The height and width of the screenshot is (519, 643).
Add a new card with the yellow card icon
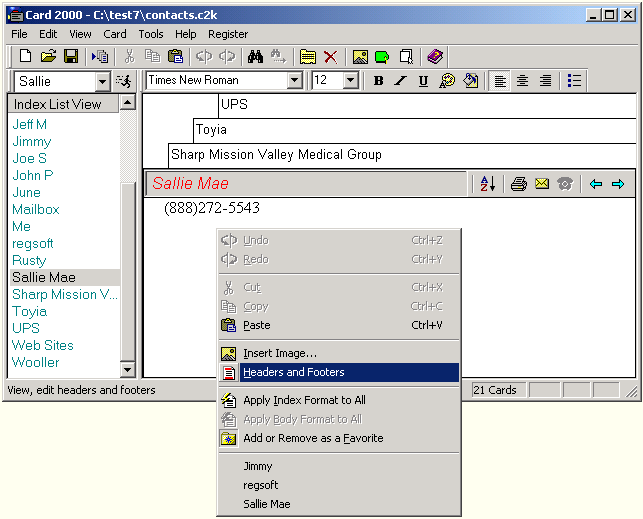[308, 56]
